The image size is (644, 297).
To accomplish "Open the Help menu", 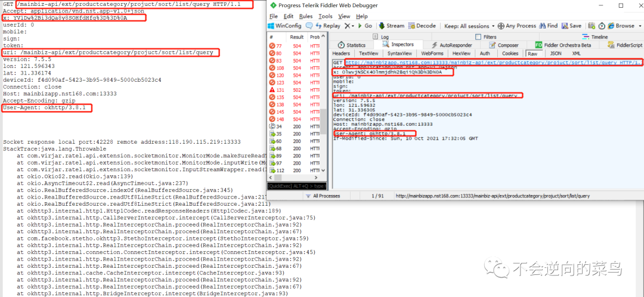I will click(362, 16).
